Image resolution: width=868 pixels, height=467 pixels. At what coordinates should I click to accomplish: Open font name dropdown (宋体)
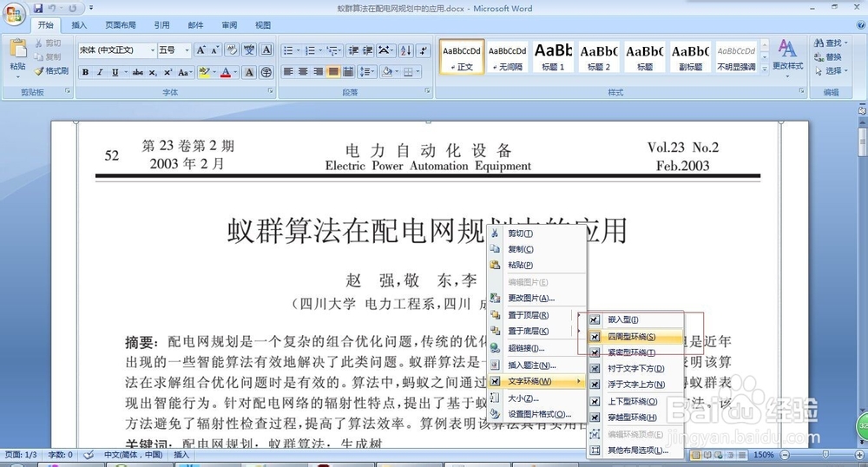coord(152,50)
